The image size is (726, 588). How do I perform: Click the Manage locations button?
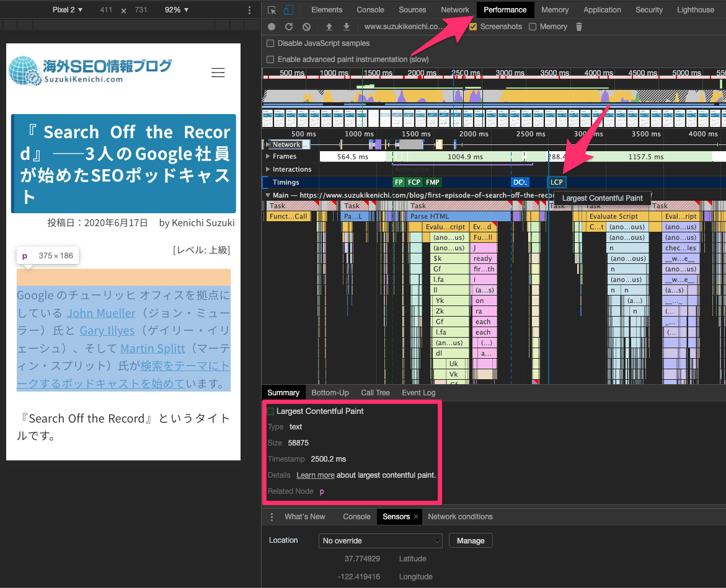(471, 541)
